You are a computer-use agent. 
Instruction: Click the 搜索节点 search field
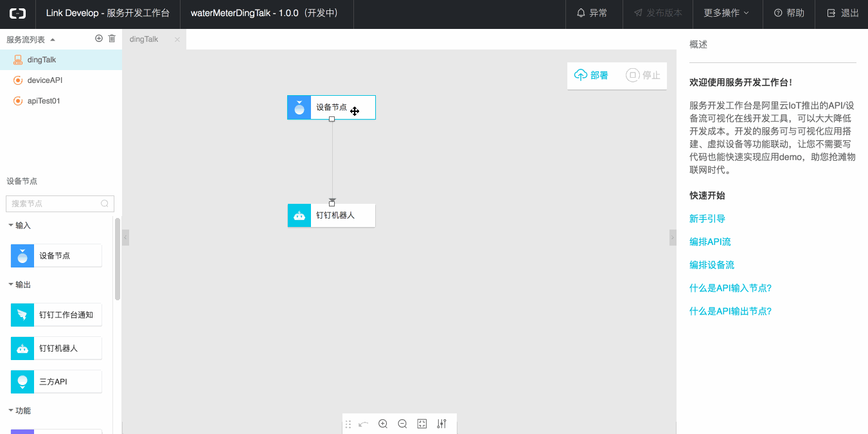[x=60, y=204]
